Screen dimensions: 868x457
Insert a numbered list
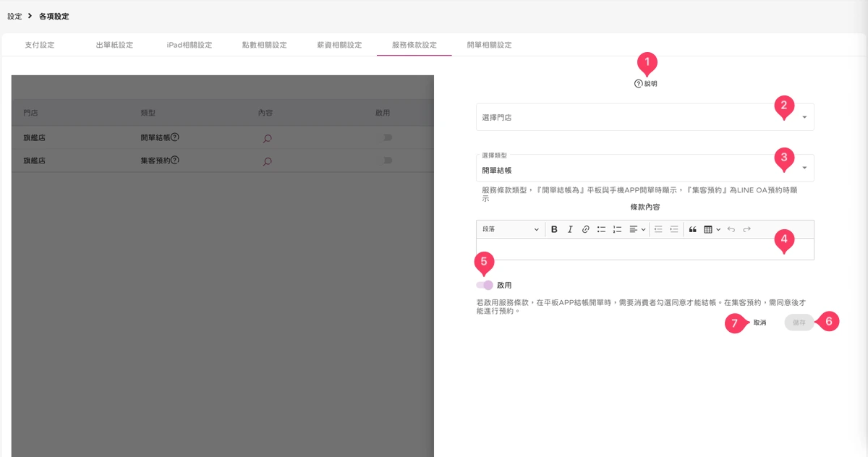click(617, 229)
